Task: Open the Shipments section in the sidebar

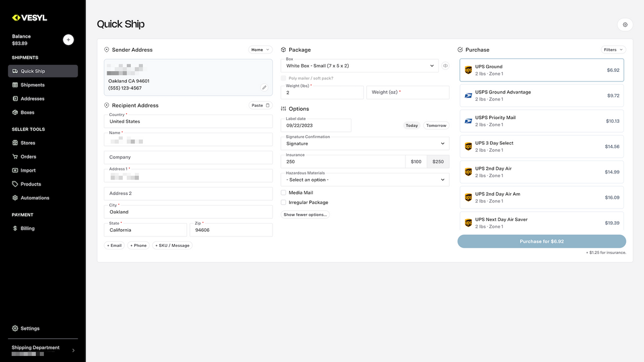Action: point(32,84)
